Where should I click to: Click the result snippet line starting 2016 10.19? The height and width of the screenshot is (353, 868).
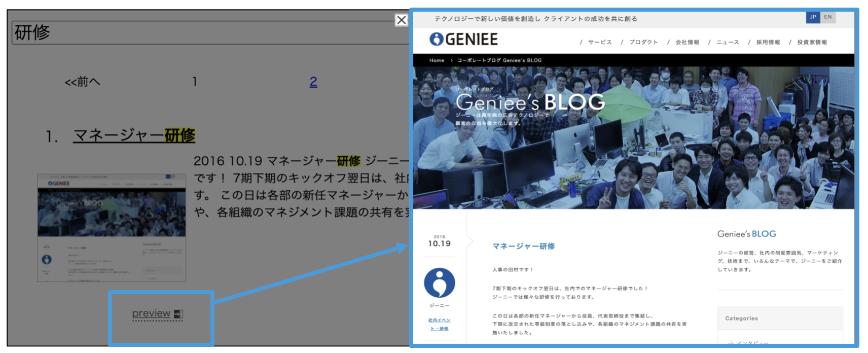(301, 161)
